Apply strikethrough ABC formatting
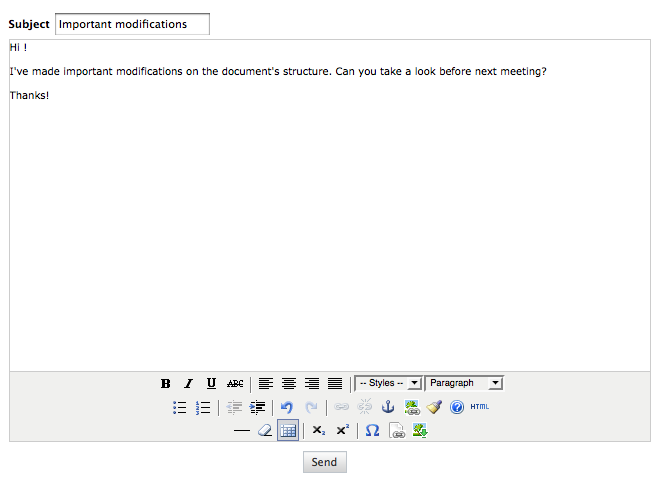Screen dimensions: 661x484 (x=235, y=383)
